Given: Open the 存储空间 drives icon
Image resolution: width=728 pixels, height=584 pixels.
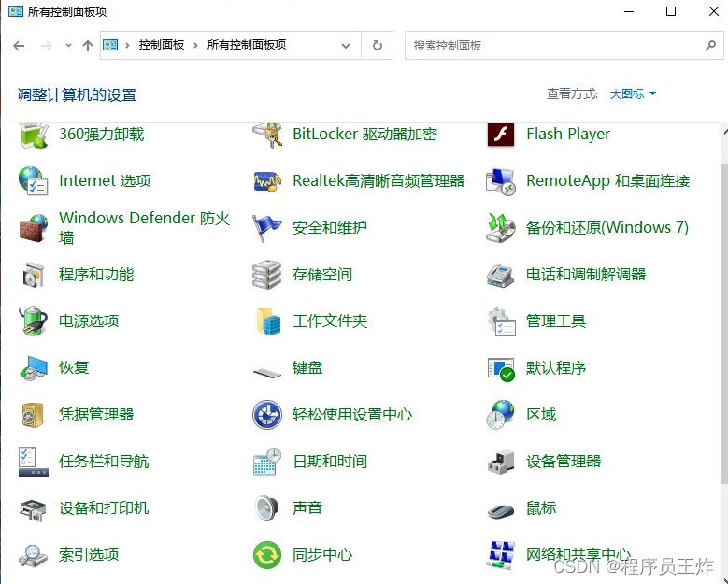Looking at the screenshot, I should (267, 275).
